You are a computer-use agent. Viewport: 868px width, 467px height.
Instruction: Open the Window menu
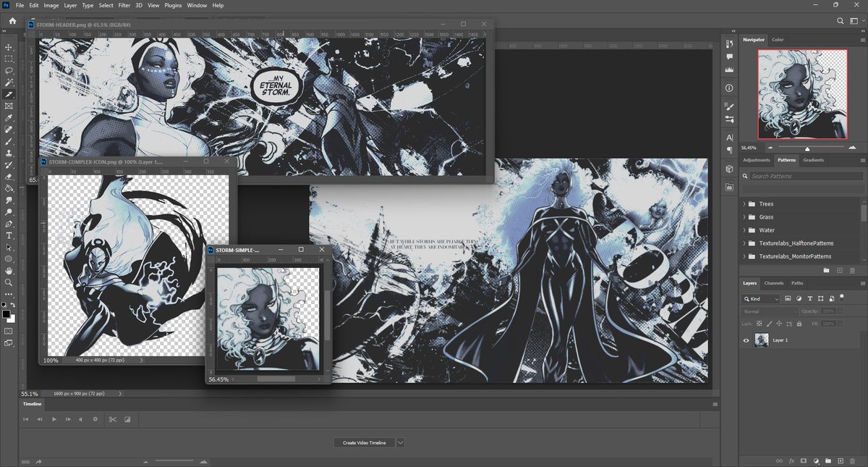pos(196,5)
